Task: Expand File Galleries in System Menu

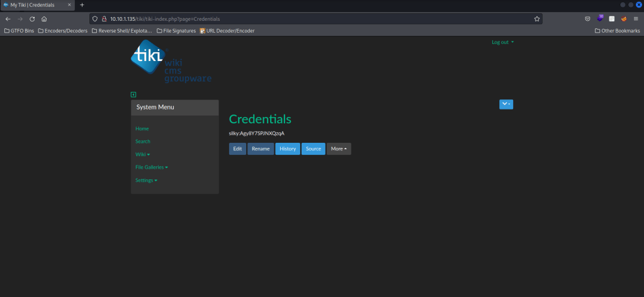Action: 151,167
